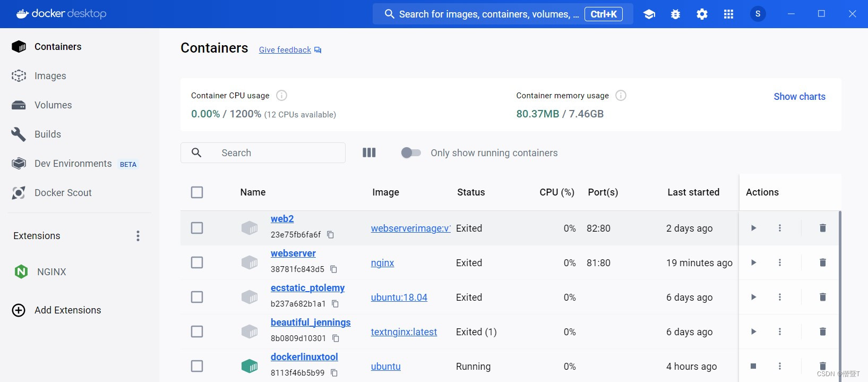This screenshot has height=382, width=868.
Task: Check the dockerlinuxtool container checkbox
Action: coord(197,366)
